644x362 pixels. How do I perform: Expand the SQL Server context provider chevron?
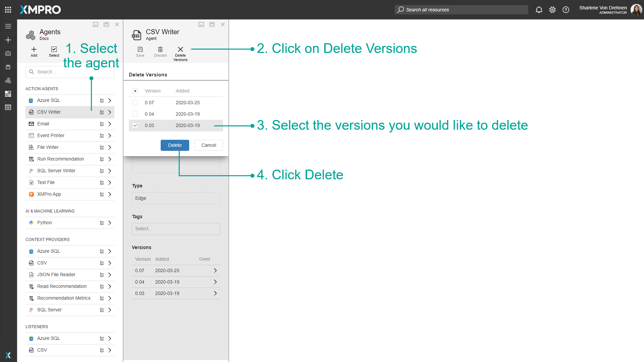pos(110,310)
